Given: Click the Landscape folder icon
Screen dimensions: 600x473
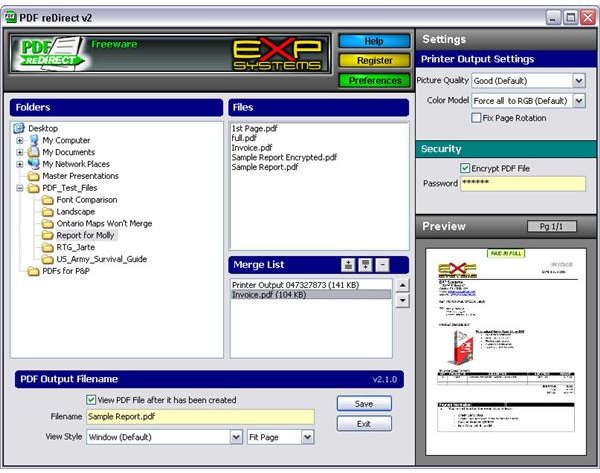Looking at the screenshot, I should (x=48, y=212).
